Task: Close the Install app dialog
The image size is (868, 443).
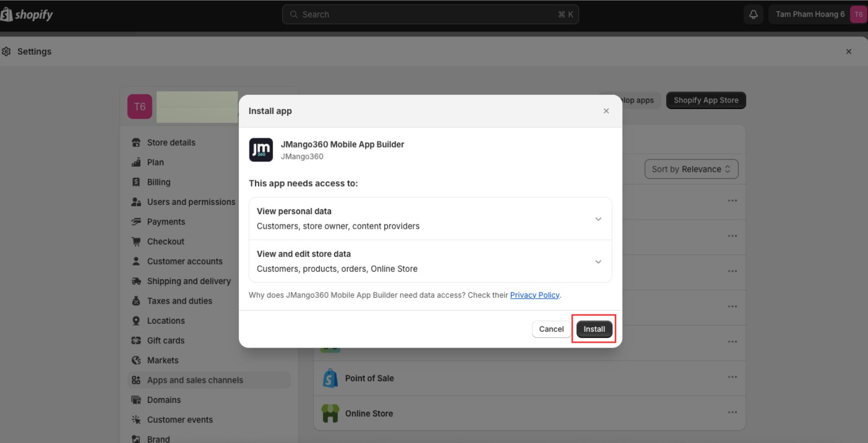Action: pos(606,111)
